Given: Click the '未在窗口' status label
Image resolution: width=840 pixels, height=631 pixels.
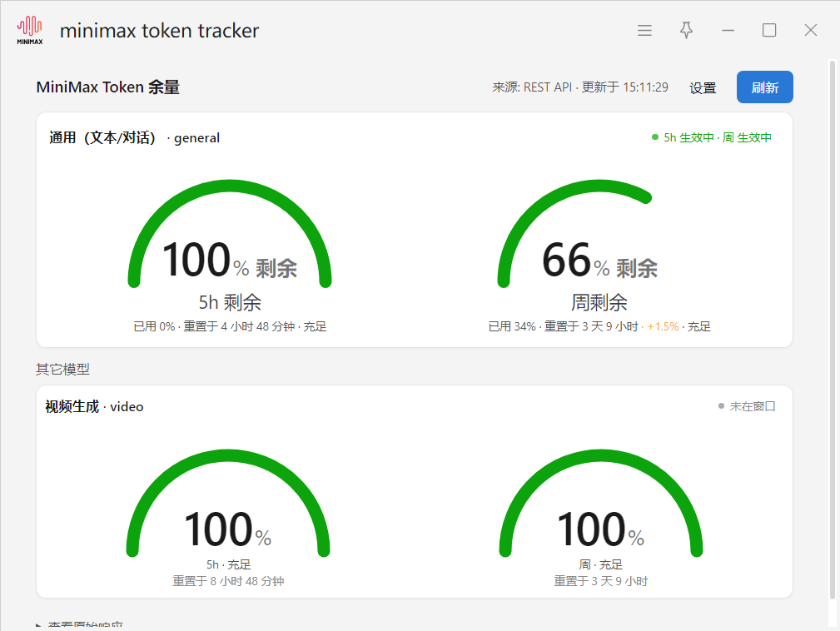Looking at the screenshot, I should [x=752, y=406].
